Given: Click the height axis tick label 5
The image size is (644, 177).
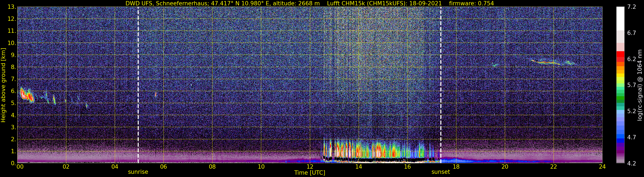Looking at the screenshot, I should coord(13,103).
